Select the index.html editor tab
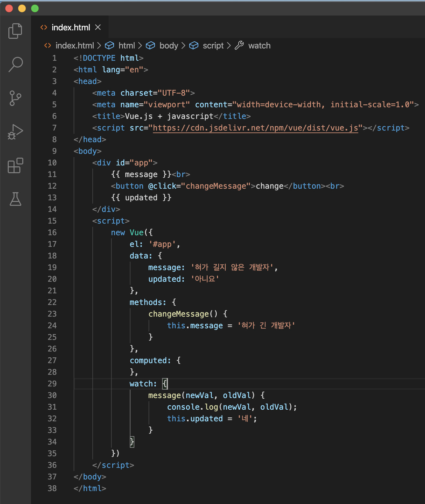Image resolution: width=425 pixels, height=504 pixels. pos(71,27)
